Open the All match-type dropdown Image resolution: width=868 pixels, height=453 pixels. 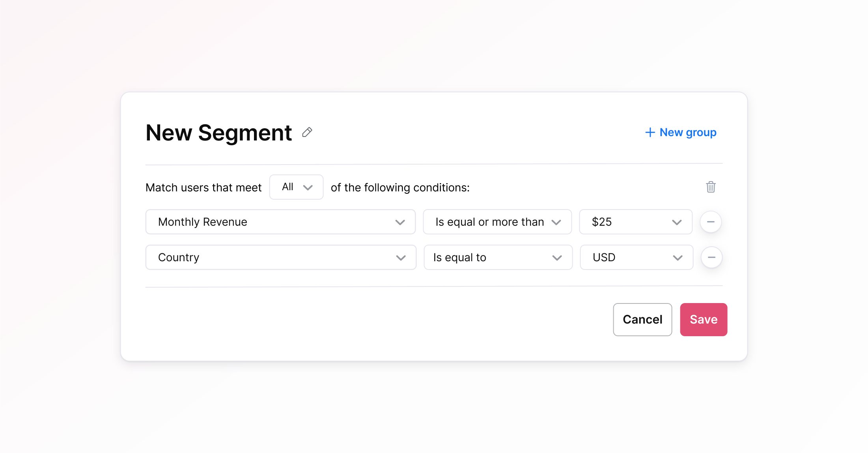[x=297, y=187]
